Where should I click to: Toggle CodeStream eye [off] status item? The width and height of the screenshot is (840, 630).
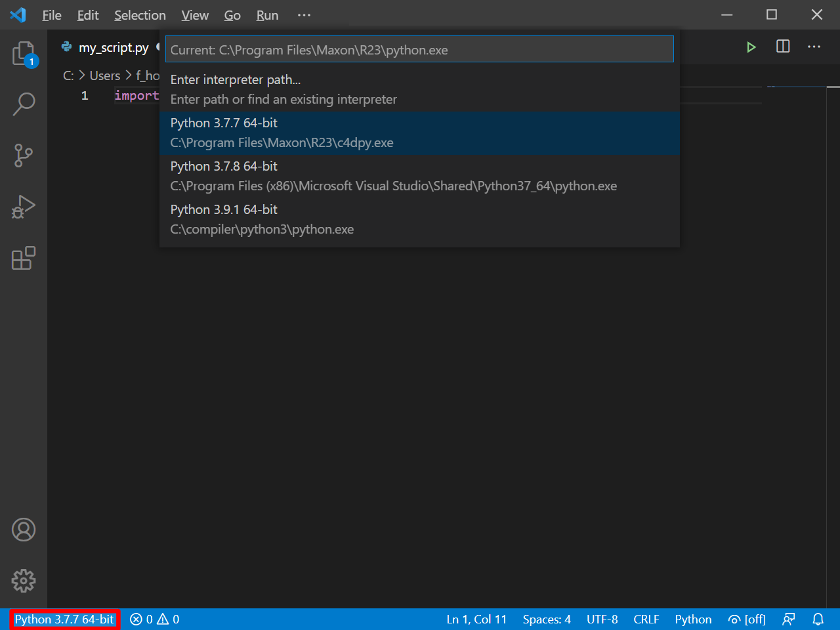coord(746,619)
